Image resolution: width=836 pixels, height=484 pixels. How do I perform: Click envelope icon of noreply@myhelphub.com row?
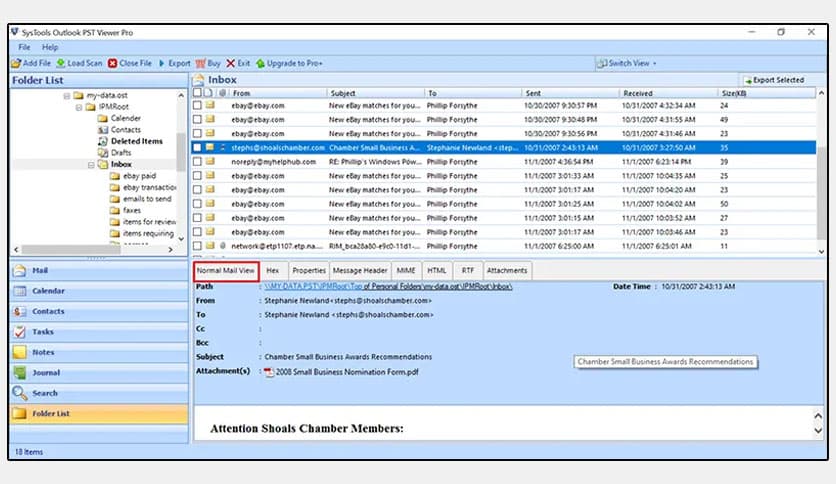pyautogui.click(x=210, y=162)
